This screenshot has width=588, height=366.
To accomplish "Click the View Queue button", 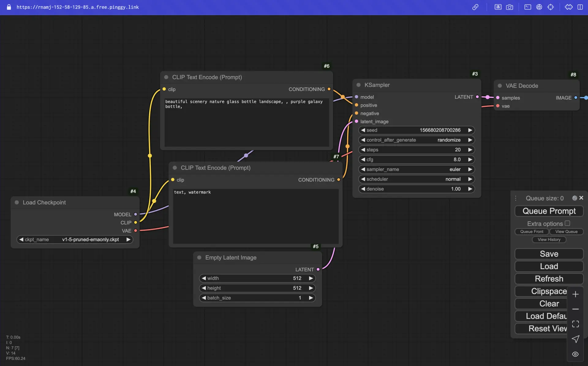I will (566, 231).
